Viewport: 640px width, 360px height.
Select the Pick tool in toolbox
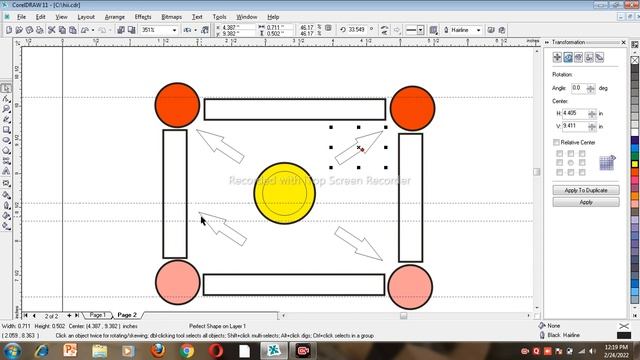pyautogui.click(x=6, y=88)
